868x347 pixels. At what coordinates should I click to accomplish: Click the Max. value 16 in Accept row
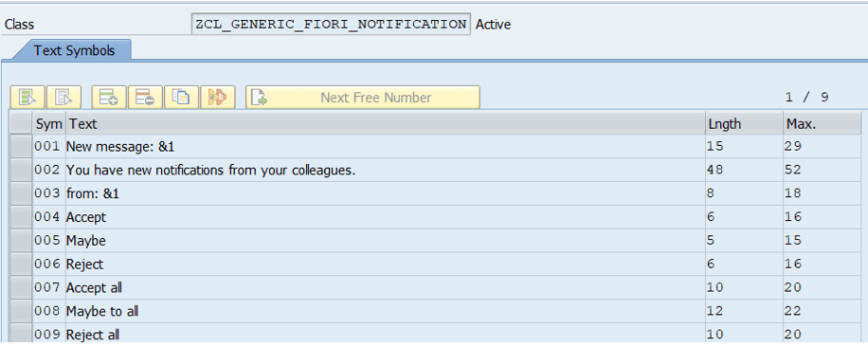click(793, 217)
